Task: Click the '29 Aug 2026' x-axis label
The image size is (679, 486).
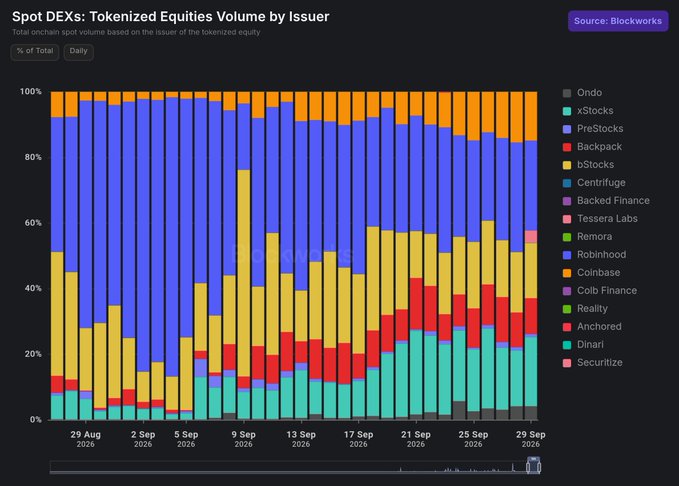Action: 85,439
